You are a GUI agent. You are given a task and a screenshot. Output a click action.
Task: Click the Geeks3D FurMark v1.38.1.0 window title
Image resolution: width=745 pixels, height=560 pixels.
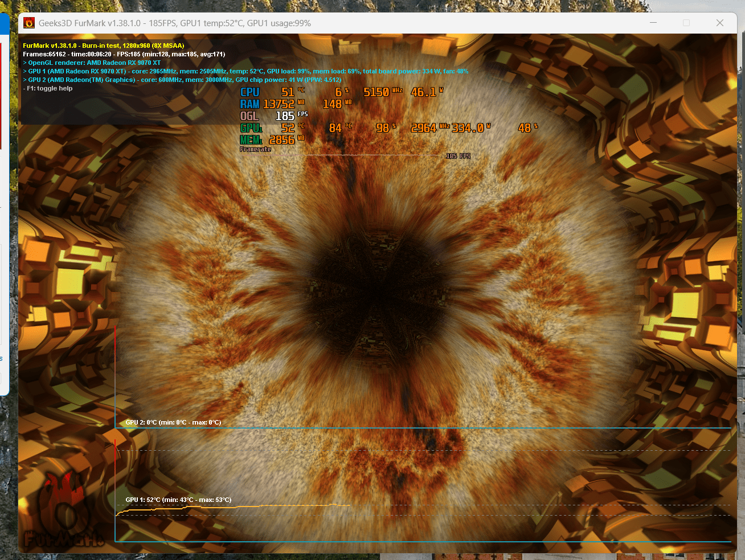point(175,23)
